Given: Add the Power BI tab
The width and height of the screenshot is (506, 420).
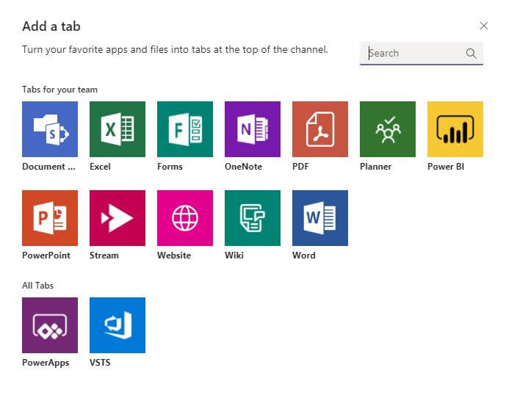Looking at the screenshot, I should (x=455, y=129).
